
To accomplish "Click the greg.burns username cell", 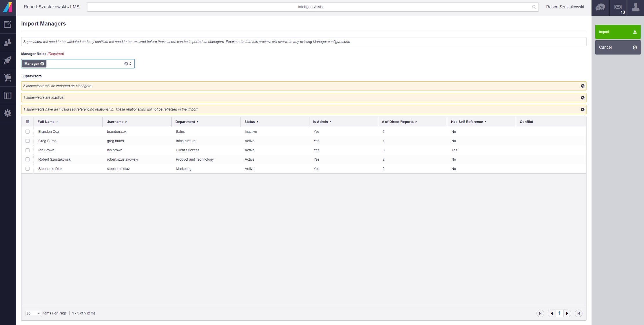I will tap(115, 141).
